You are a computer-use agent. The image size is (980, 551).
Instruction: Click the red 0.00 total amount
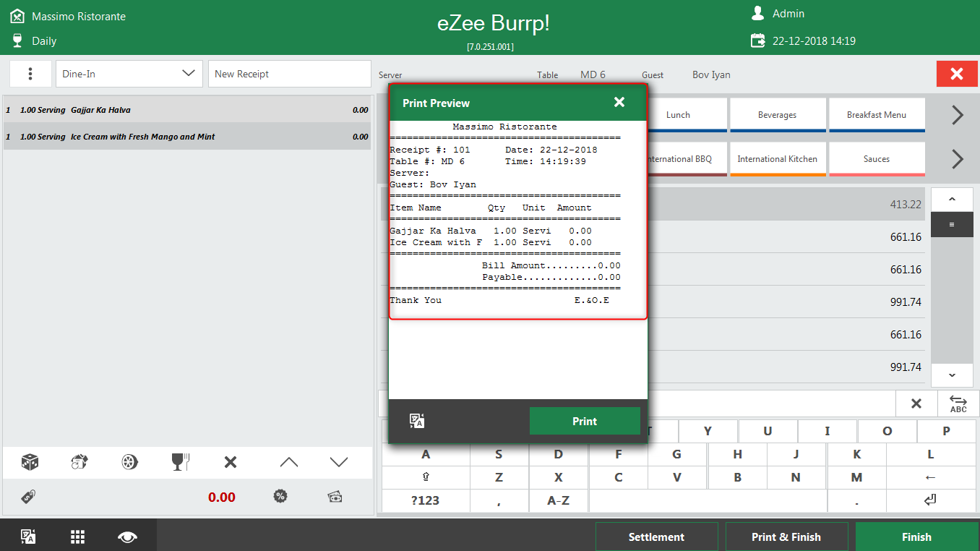click(222, 497)
